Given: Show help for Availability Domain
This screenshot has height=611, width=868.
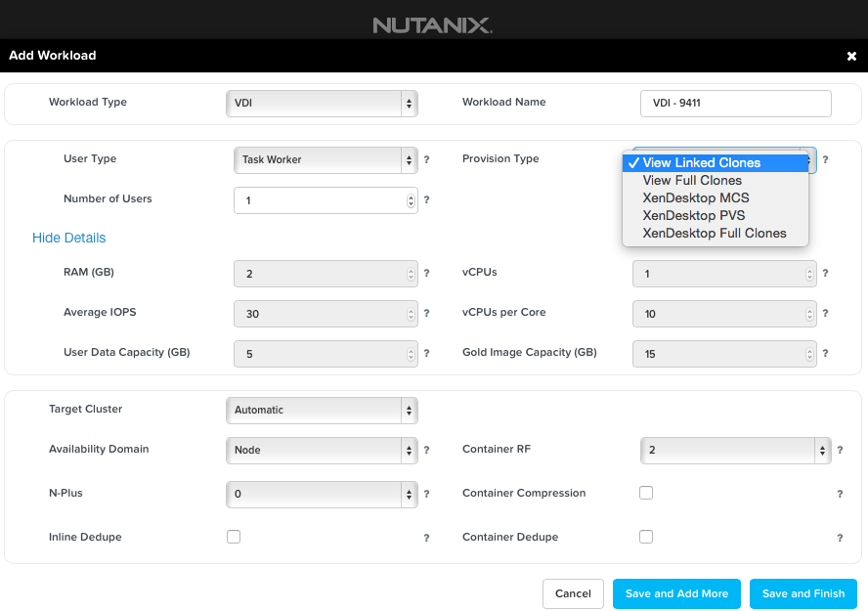Looking at the screenshot, I should (426, 451).
